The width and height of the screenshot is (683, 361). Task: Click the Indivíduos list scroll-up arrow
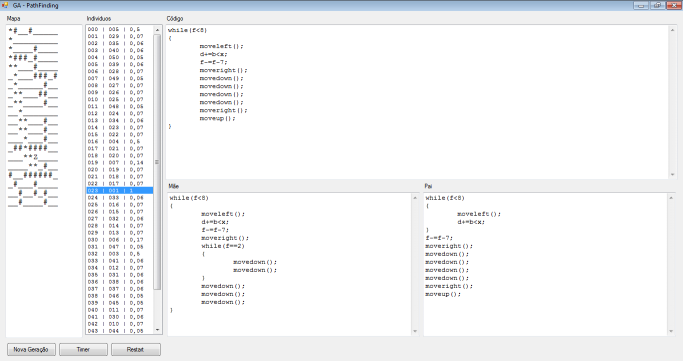coord(157,30)
